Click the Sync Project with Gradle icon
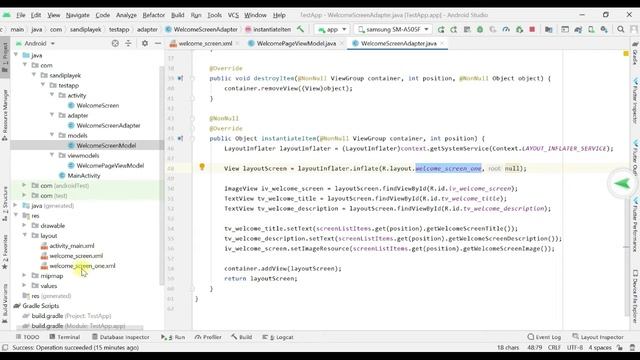Screen dimensions: 640x360 tap(578, 29)
